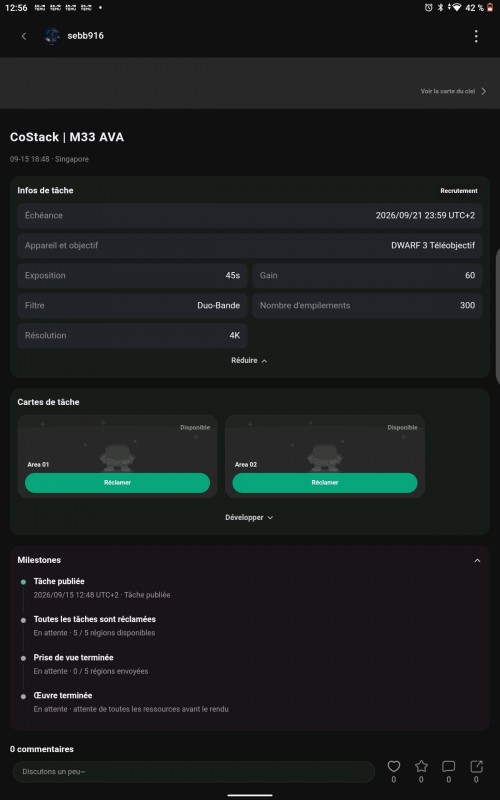Favorite the post with star icon
The height and width of the screenshot is (800, 500).
click(x=421, y=766)
